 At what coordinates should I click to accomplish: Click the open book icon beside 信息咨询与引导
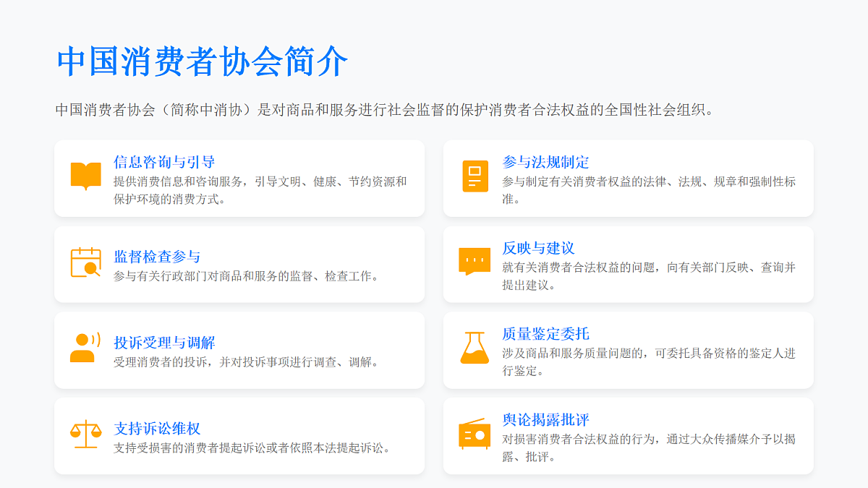click(x=86, y=176)
